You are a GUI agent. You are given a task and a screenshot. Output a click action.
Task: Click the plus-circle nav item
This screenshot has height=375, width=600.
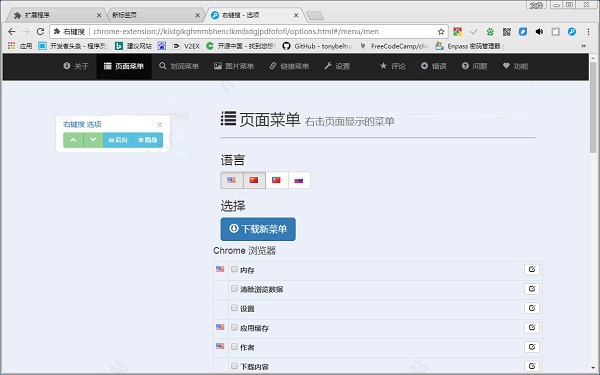pos(434,66)
